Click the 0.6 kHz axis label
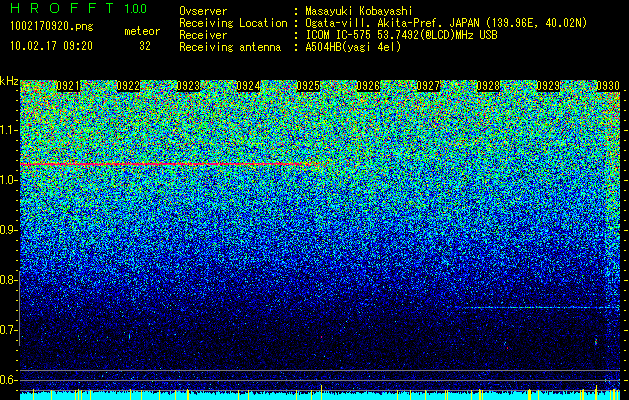This screenshot has height=400, width=629. 9,380
